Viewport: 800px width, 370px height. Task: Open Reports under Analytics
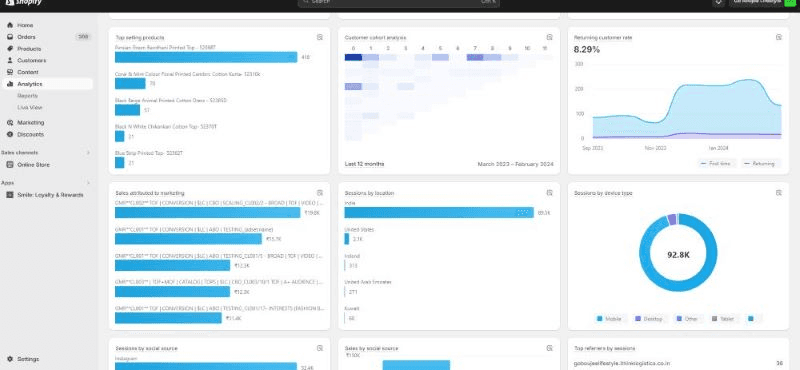click(x=28, y=95)
